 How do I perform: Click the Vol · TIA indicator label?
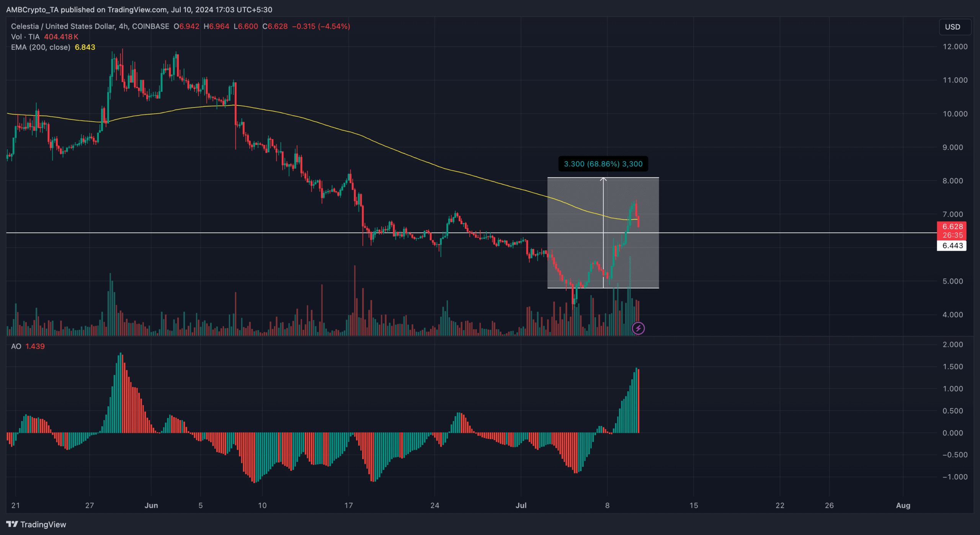tap(25, 37)
